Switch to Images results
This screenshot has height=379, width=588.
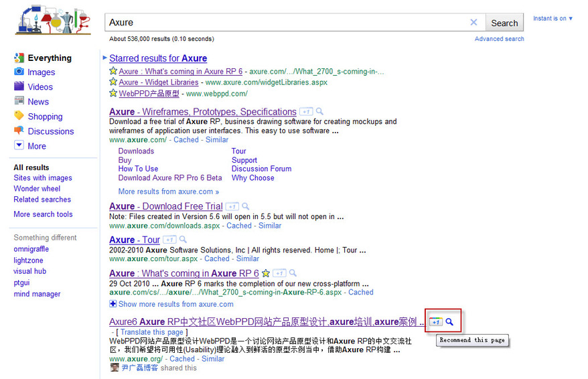(x=42, y=72)
